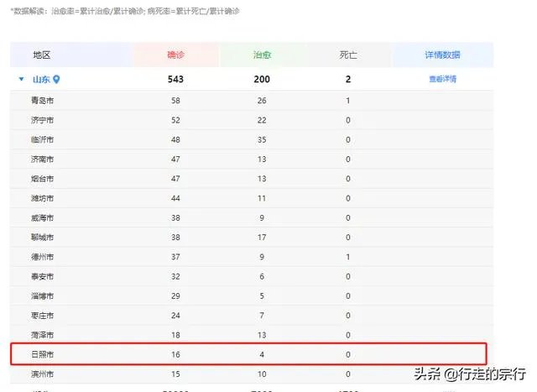
Task: Click the 泰安市 row name
Action: tap(43, 276)
